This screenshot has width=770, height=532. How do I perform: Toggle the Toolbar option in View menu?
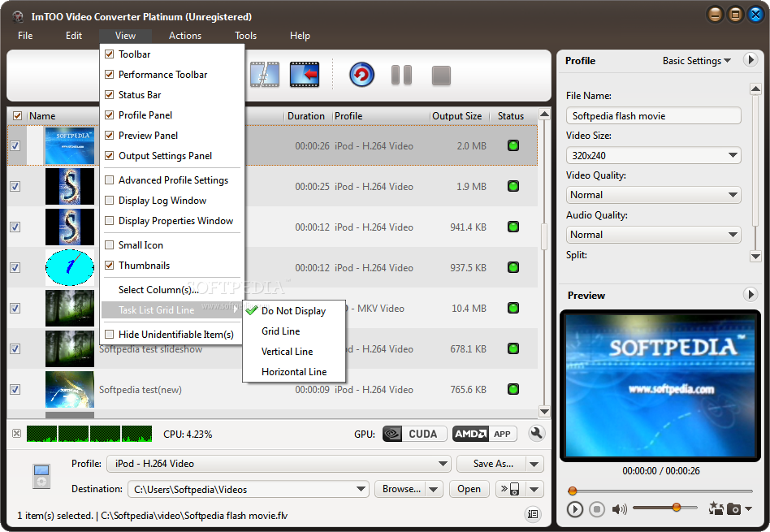(x=172, y=54)
